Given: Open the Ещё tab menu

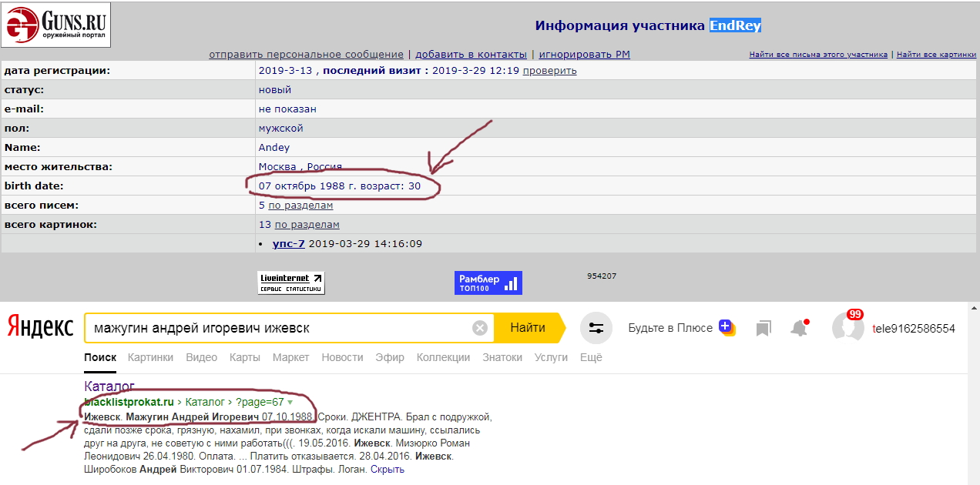Looking at the screenshot, I should click(x=591, y=357).
